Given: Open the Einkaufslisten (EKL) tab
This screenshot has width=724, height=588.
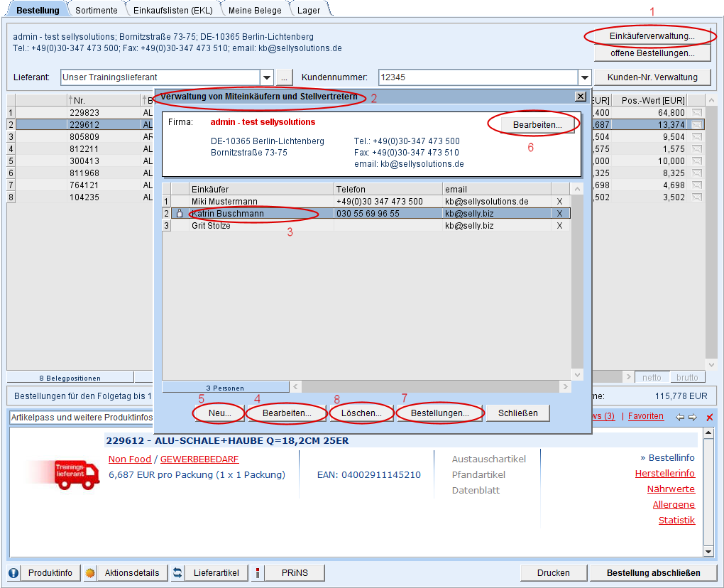Looking at the screenshot, I should [x=174, y=10].
